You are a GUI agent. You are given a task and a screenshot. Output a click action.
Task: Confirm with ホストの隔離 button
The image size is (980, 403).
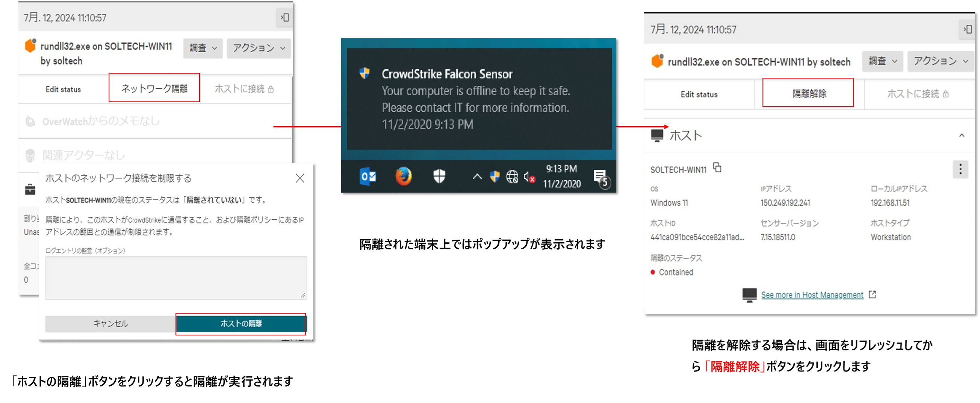241,323
